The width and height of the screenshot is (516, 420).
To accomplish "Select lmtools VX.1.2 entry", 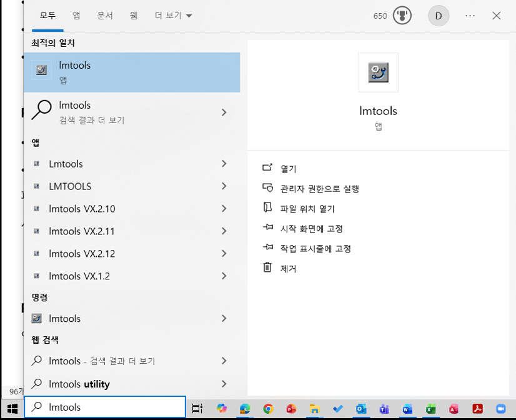I will [132, 276].
